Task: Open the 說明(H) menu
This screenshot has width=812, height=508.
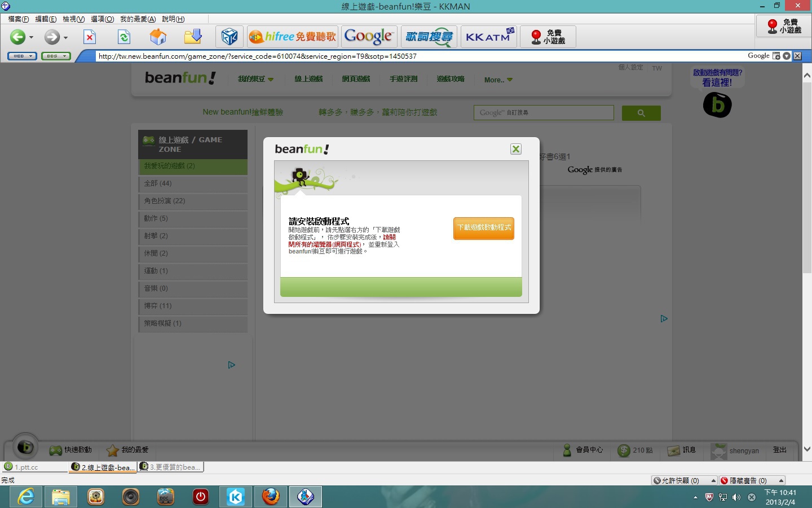Action: [x=173, y=19]
